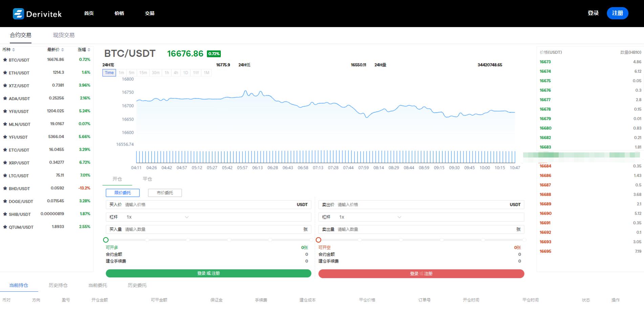Viewport: 644px width, 315px height.
Task: Select the Time chart interval
Action: 109,73
